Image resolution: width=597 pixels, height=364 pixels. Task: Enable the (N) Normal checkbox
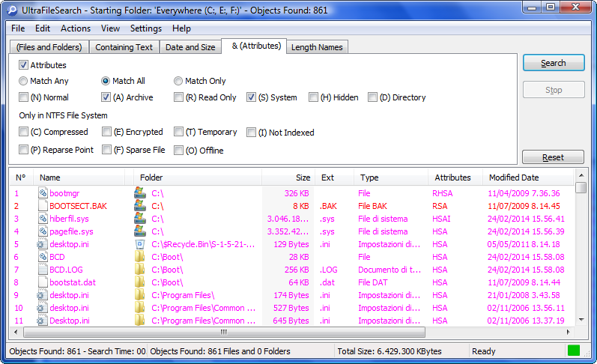tap(24, 97)
